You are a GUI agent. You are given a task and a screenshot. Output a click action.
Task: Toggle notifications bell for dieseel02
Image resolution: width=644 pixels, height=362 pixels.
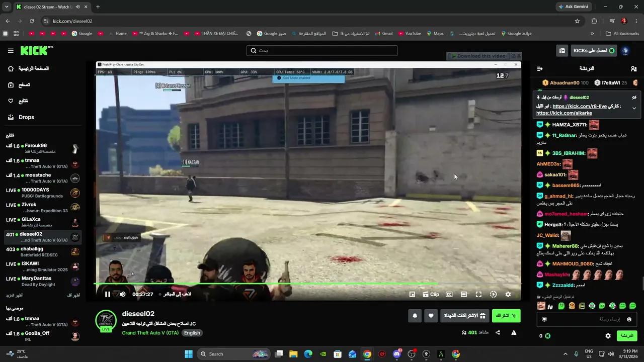pyautogui.click(x=415, y=316)
